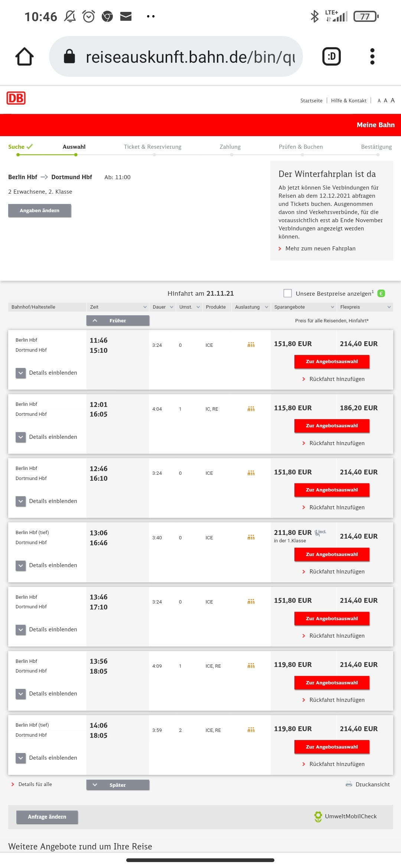Click the occupancy icon for 11:46 connection
Screen dimensions: 401x868
[251, 345]
